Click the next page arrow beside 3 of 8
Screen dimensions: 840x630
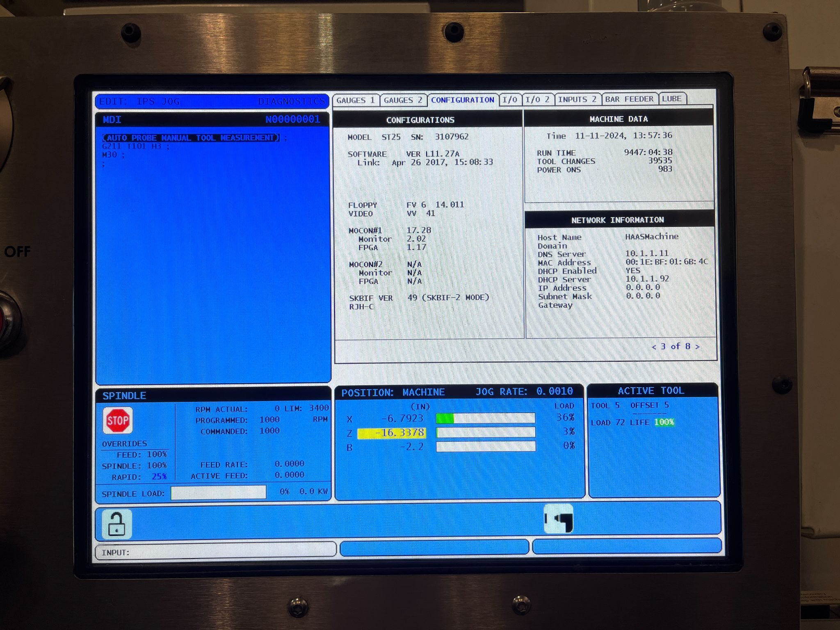tap(697, 347)
